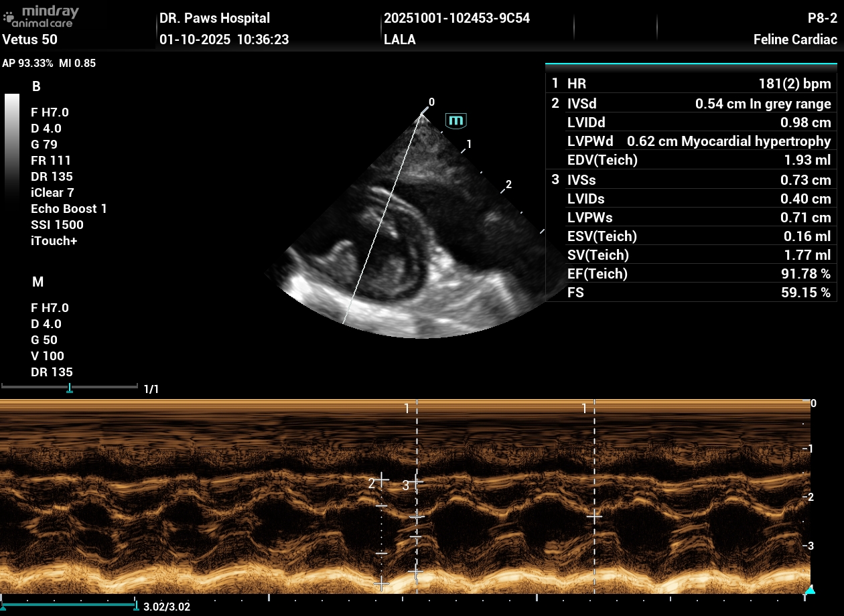Select LVPWd Myocardial hypertrophy result row
Image resolution: width=844 pixels, height=616 pixels.
pyautogui.click(x=691, y=141)
